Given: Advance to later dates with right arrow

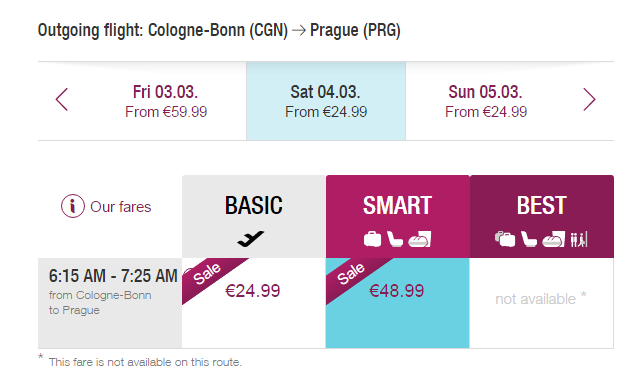Looking at the screenshot, I should [589, 100].
